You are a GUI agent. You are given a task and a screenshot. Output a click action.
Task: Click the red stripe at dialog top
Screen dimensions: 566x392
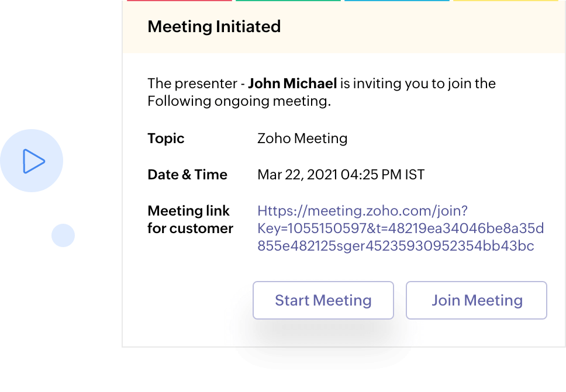179,1
